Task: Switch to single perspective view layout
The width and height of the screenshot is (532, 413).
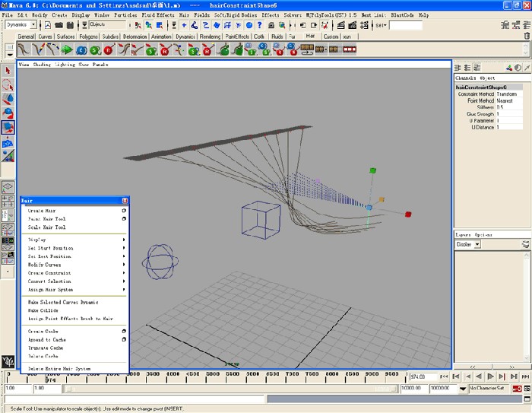Action: point(8,187)
